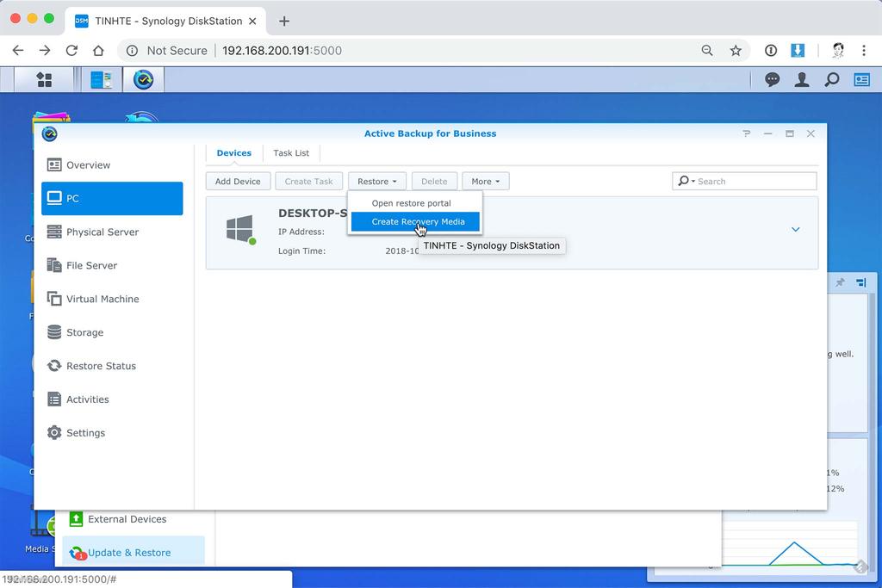Viewport: 882px width, 588px height.
Task: Collapse the widget panel dock icon
Action: click(x=861, y=282)
